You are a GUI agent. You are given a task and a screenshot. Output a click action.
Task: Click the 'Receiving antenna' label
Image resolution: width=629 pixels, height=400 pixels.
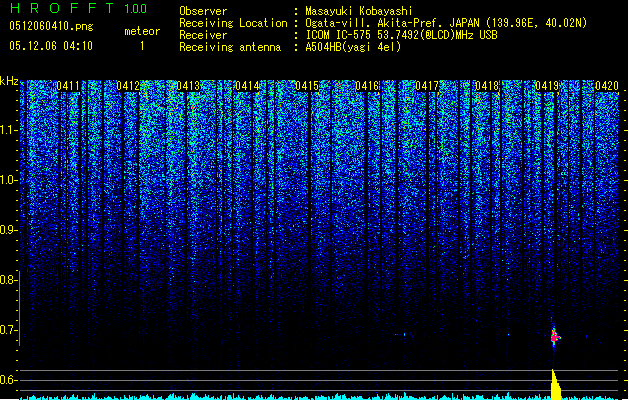tap(230, 47)
